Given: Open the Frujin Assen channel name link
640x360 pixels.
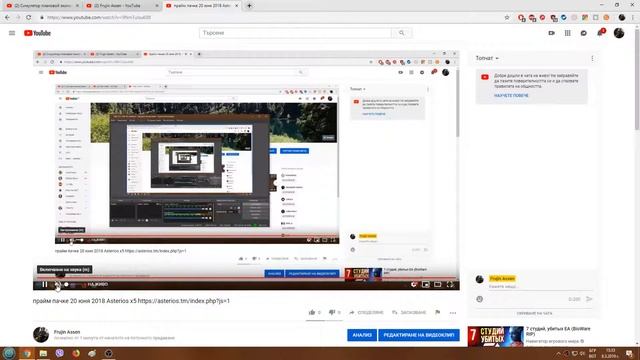Looking at the screenshot, I should point(67,332).
